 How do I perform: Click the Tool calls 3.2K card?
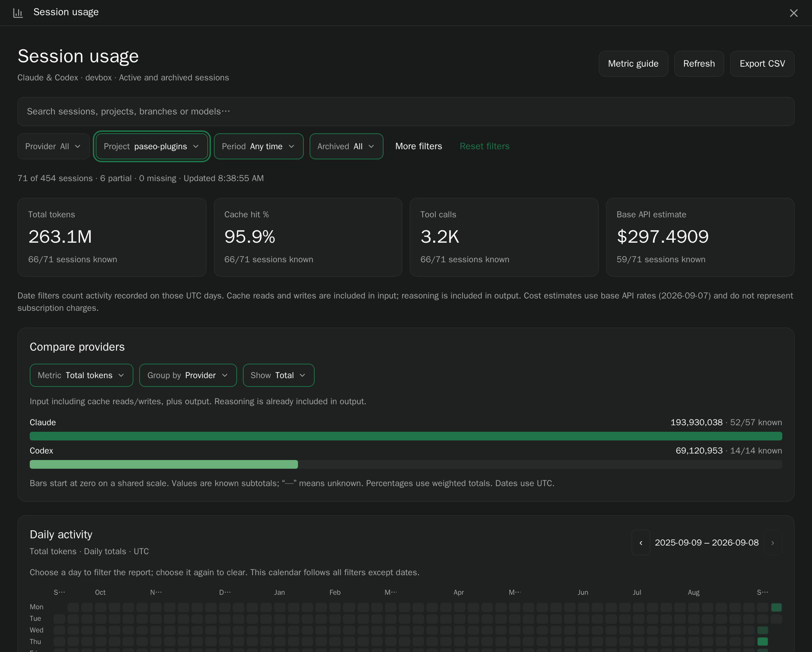(x=504, y=237)
